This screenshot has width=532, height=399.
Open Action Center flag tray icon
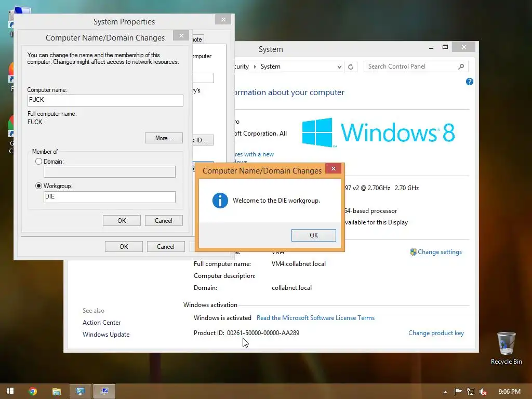coord(458,392)
